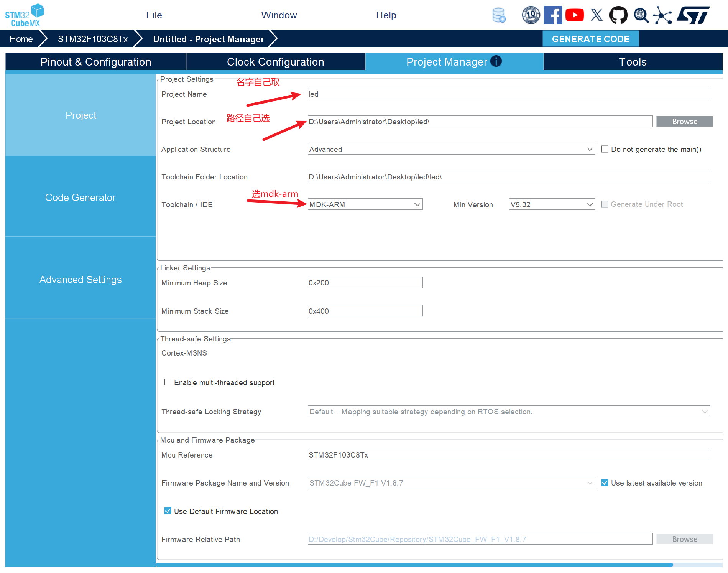The width and height of the screenshot is (728, 573).
Task: Click the Cortex-M3NS label
Action: (184, 353)
